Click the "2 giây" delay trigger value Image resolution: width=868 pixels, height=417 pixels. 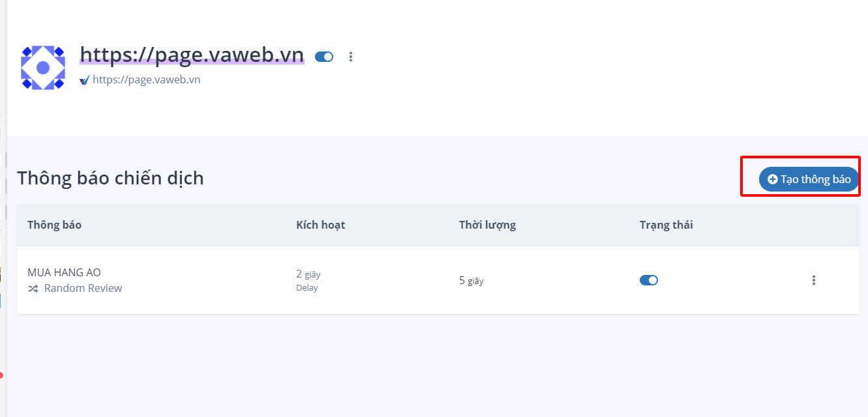pyautogui.click(x=308, y=274)
